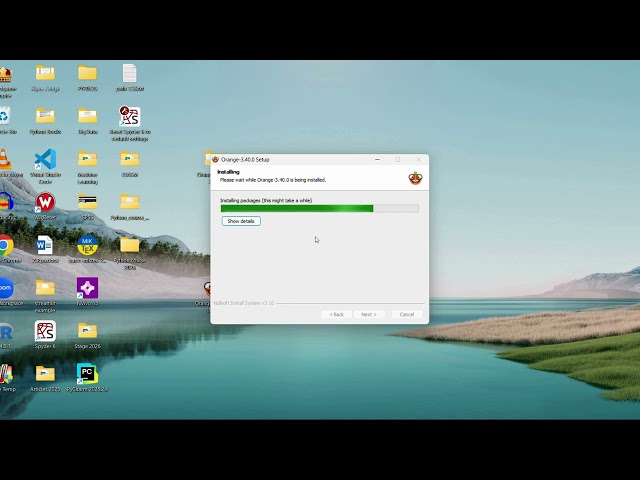Select the Articles 2025 folder
The image size is (640, 480).
click(45, 374)
